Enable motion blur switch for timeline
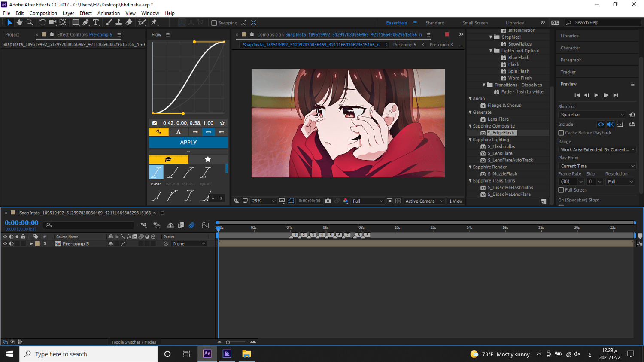 [x=192, y=225]
